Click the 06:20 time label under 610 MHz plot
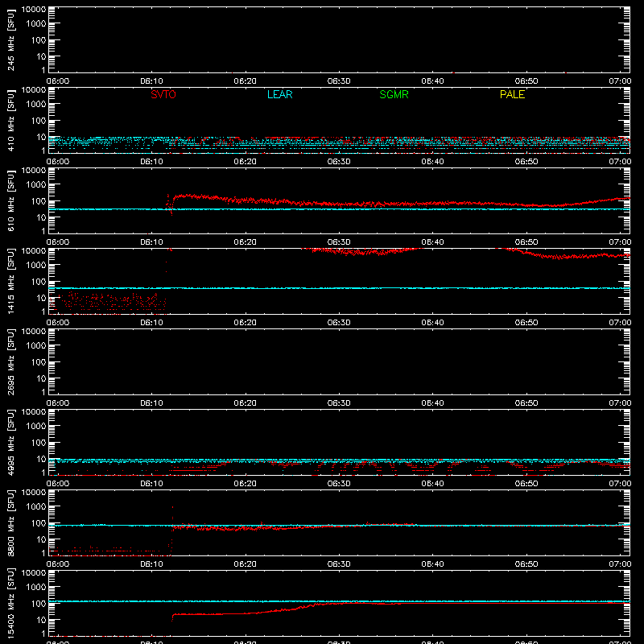Image resolution: width=644 pixels, height=644 pixels. (x=246, y=242)
